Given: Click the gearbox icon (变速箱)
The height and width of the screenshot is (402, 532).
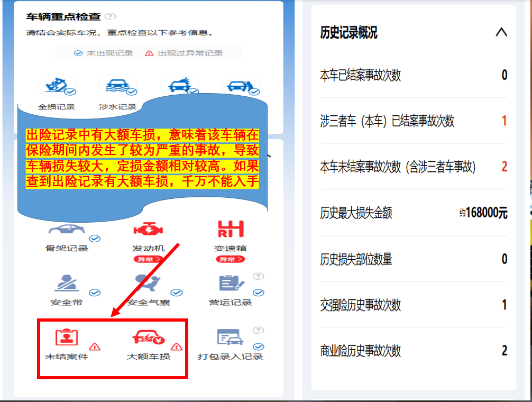Looking at the screenshot, I should pos(231,229).
